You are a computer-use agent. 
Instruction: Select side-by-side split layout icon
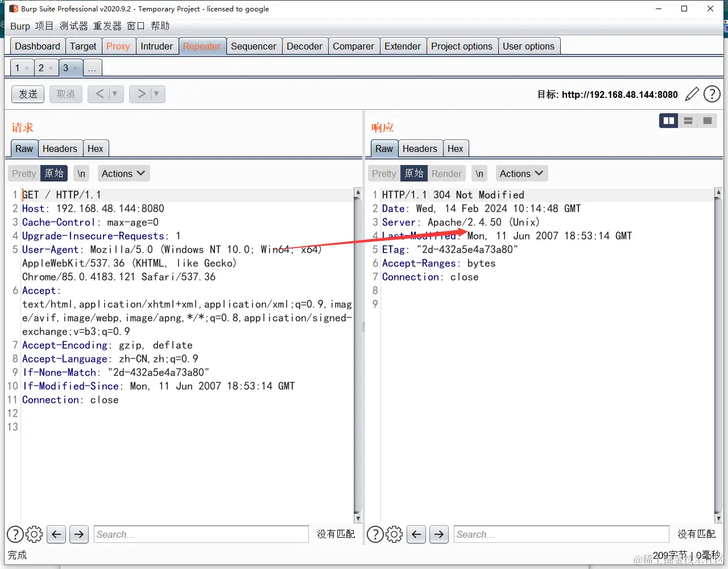pyautogui.click(x=669, y=121)
